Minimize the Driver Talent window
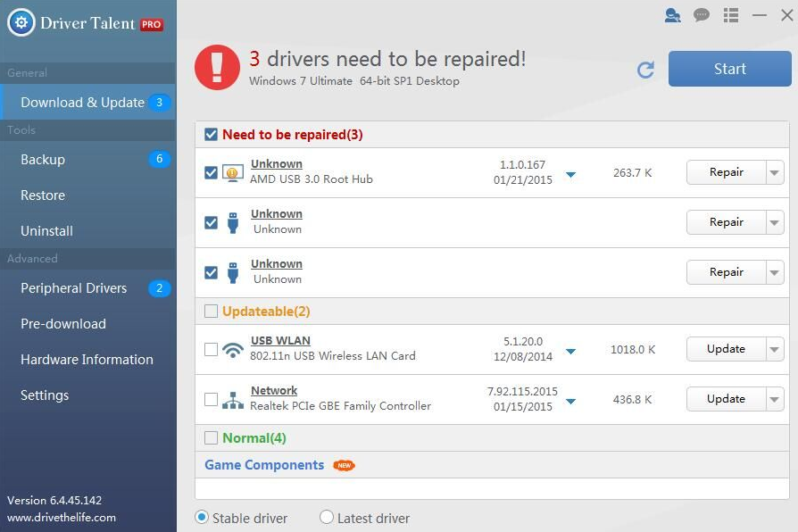 point(760,15)
